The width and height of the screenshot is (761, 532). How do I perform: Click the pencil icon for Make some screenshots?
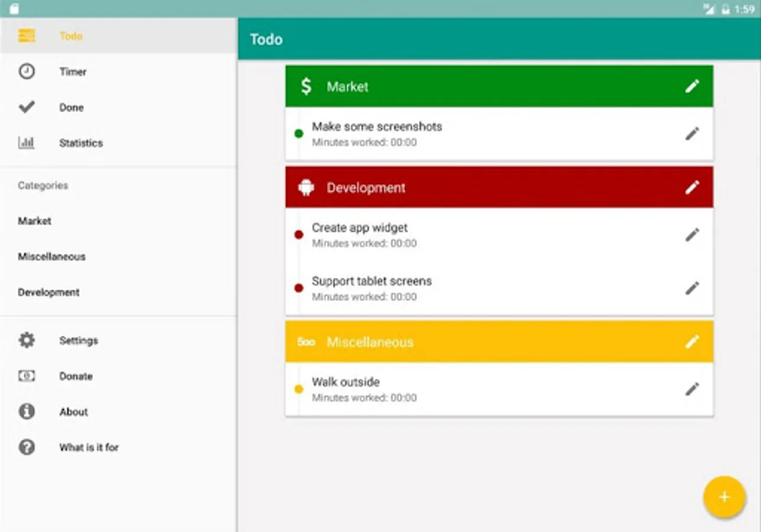(x=692, y=134)
